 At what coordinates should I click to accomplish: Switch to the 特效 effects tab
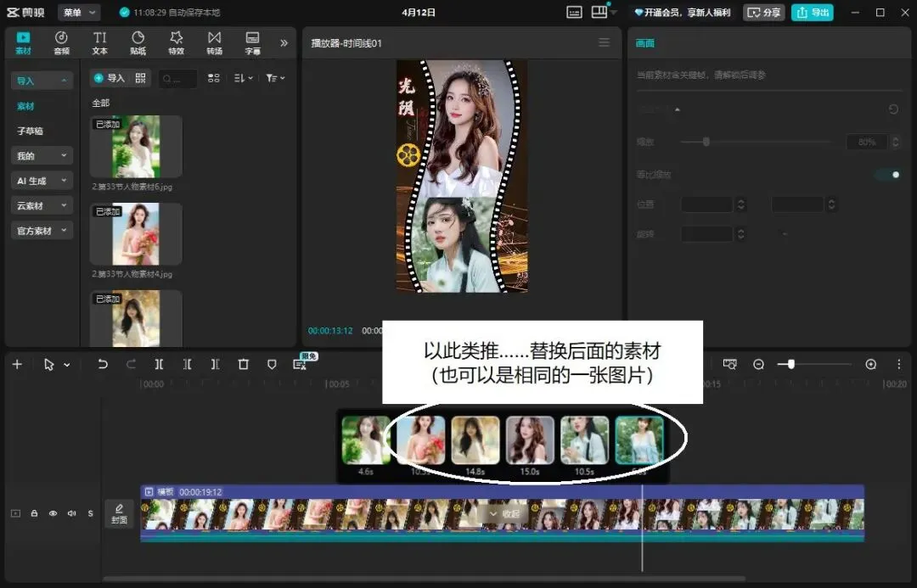click(x=176, y=43)
